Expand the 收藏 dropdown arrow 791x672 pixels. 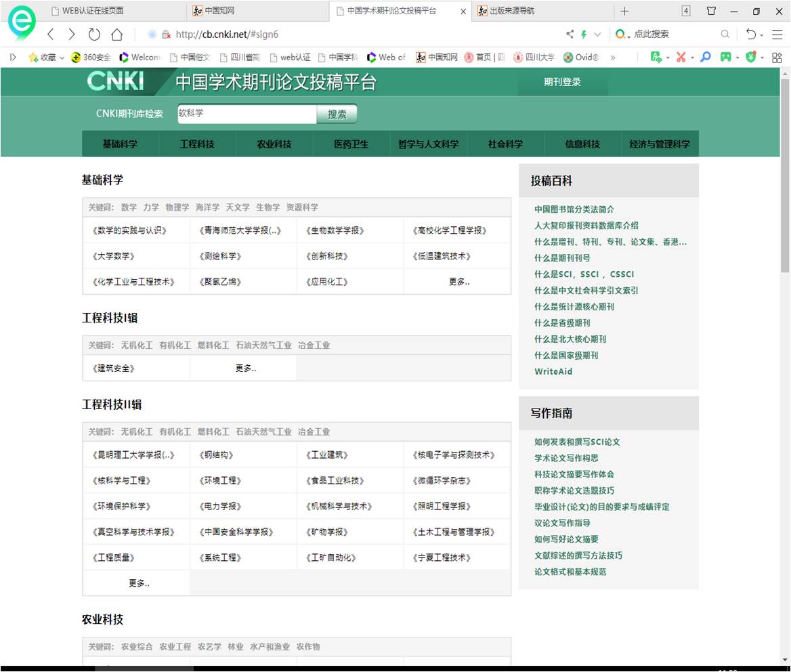(x=62, y=58)
